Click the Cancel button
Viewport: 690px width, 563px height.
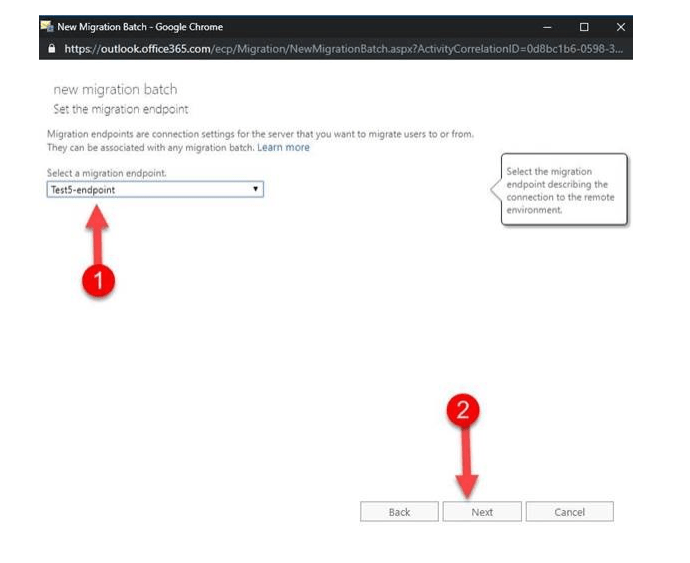tap(569, 511)
